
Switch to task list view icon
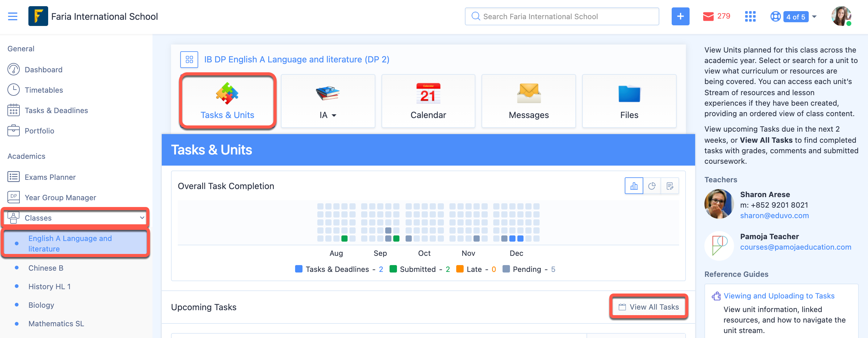[x=670, y=186]
